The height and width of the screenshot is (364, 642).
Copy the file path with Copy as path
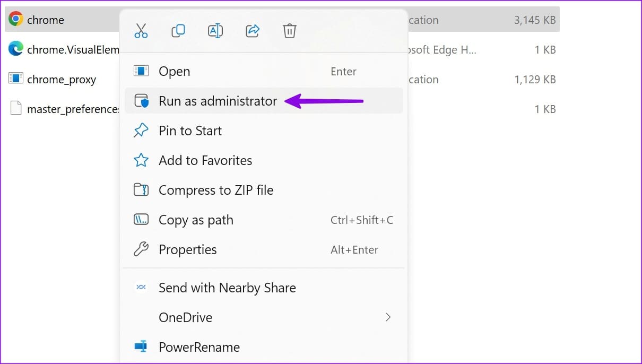[x=196, y=220]
